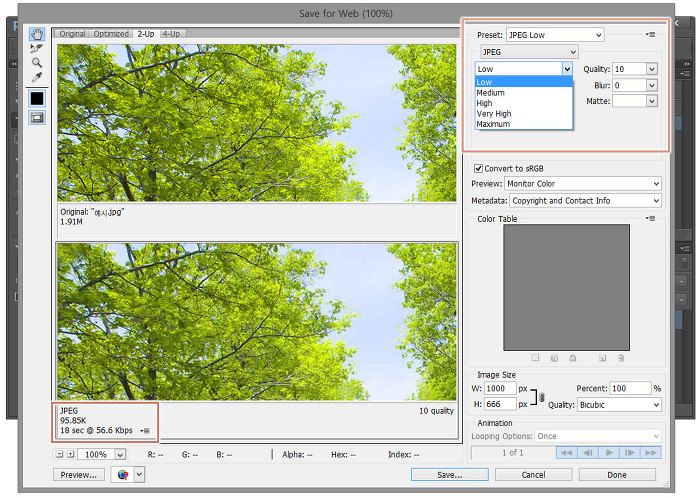The height and width of the screenshot is (498, 700).
Task: Open the Preview Monitor Color dropdown
Action: [583, 183]
